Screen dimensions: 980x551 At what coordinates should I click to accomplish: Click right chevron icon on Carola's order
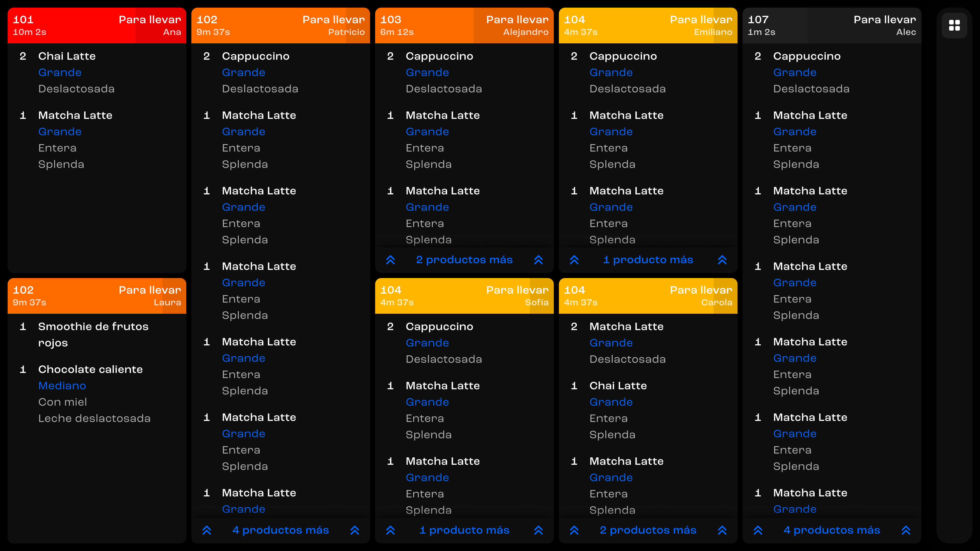722,530
